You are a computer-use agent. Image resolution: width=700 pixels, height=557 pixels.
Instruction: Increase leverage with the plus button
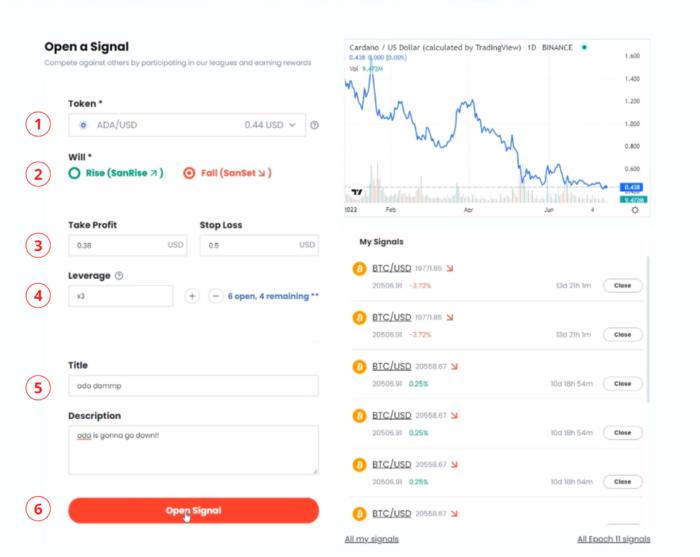click(192, 296)
